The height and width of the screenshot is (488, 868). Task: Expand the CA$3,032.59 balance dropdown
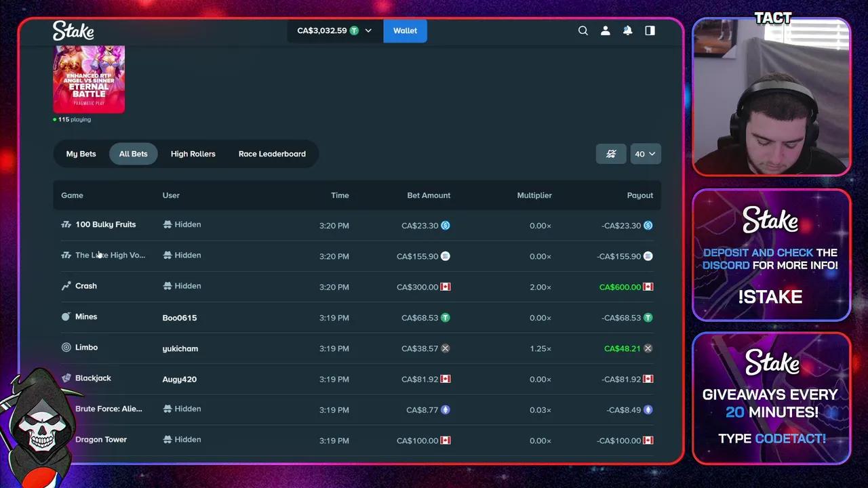click(335, 30)
